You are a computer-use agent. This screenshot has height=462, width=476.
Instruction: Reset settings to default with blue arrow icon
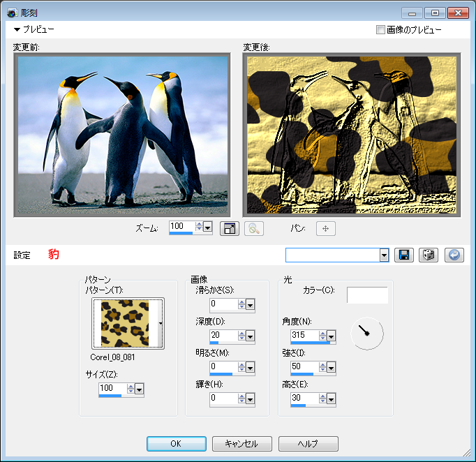pyautogui.click(x=454, y=255)
